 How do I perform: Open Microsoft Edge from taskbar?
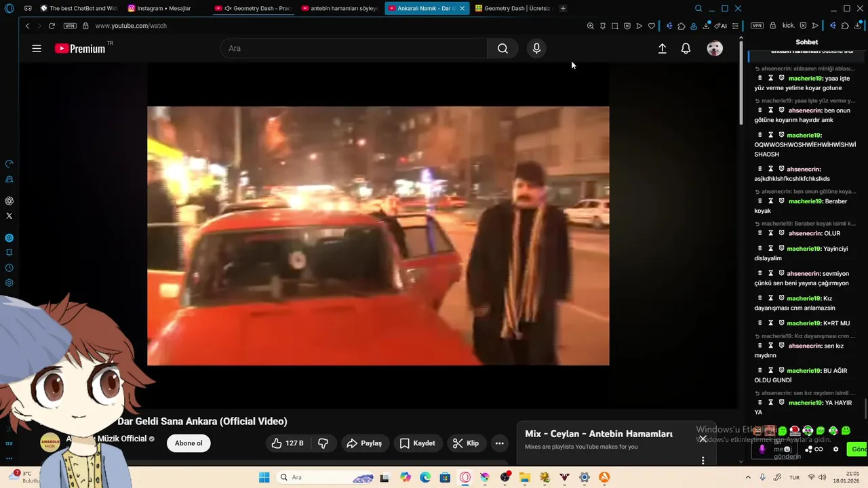pyautogui.click(x=425, y=477)
